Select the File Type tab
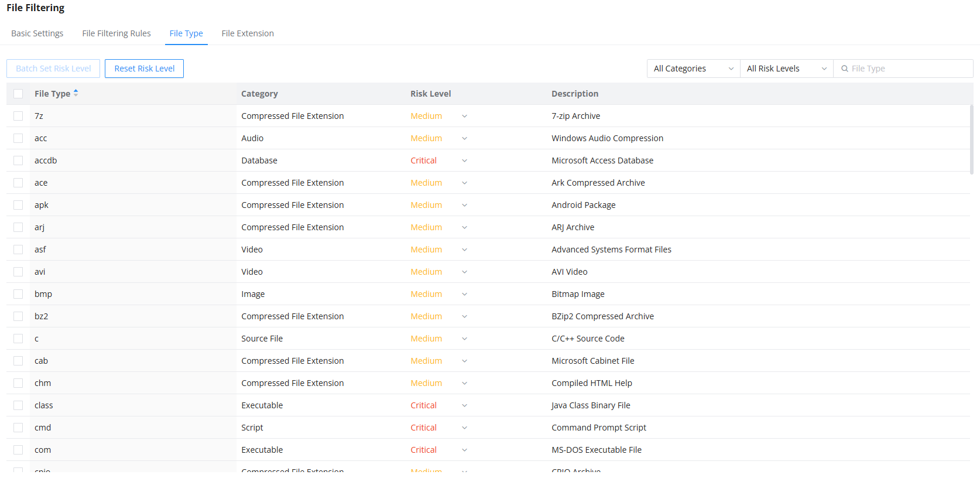 [x=186, y=33]
